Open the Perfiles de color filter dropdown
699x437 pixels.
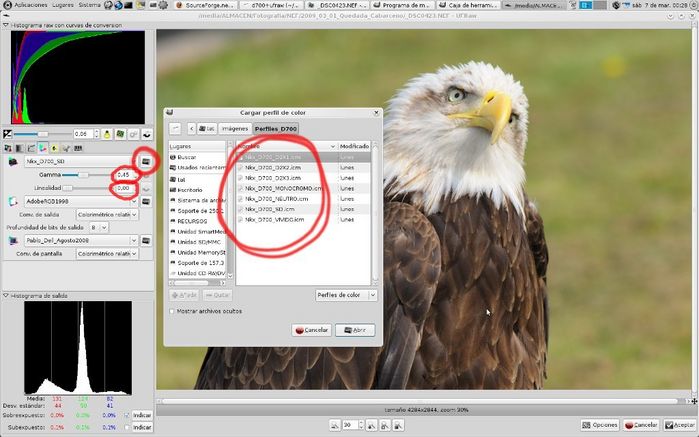(346, 295)
